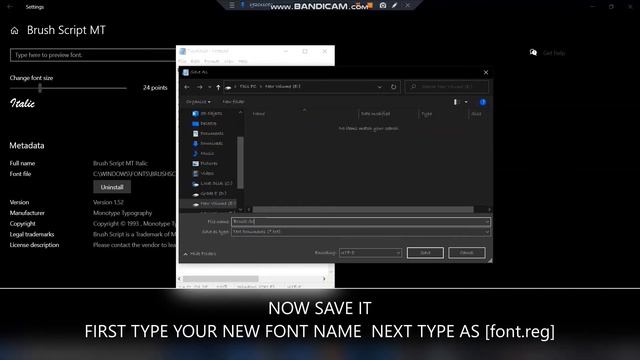Sort by Date modified column header
This screenshot has height=360, width=640.
click(375, 114)
